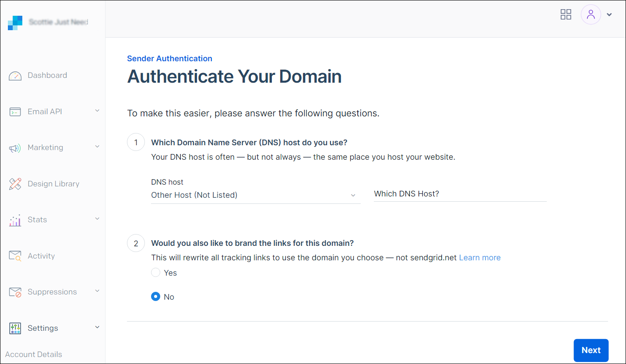Click the Stats bar chart icon

tap(15, 220)
